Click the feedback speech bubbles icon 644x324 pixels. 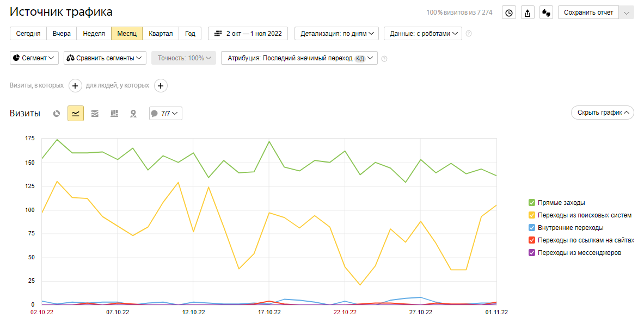pyautogui.click(x=546, y=13)
